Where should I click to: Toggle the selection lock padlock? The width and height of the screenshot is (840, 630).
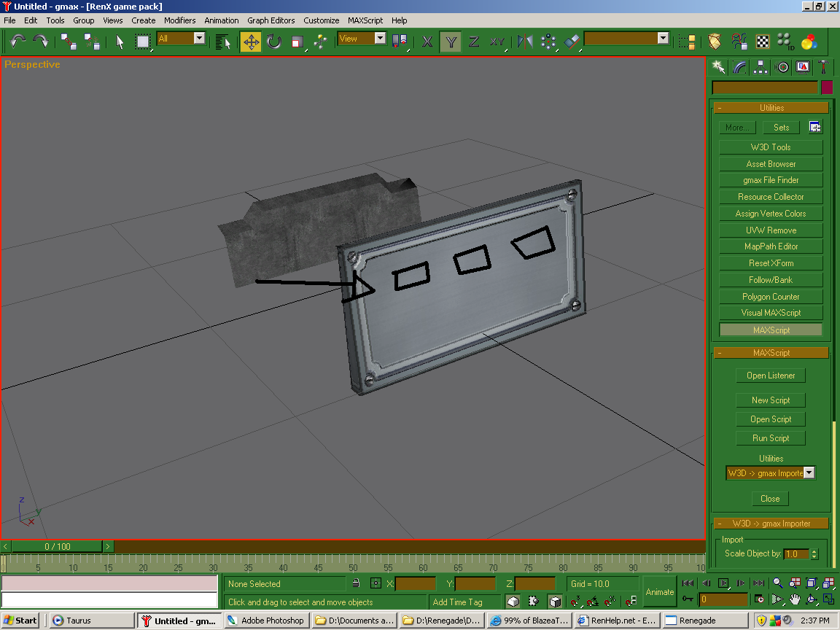[x=355, y=583]
